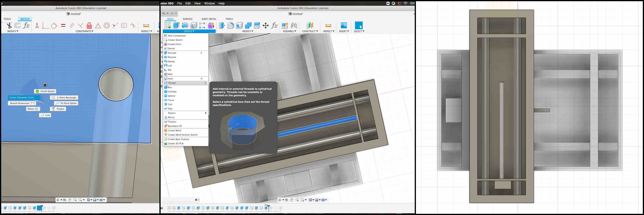The image size is (644, 215).
Task: Apply the Symmetry constraint icon
Action: pos(124,25)
